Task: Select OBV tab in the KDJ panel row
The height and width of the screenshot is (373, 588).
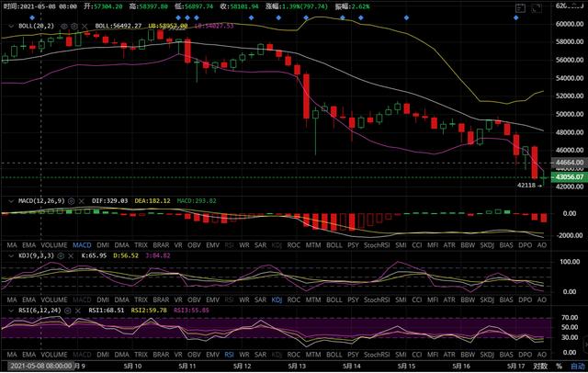Action: pyautogui.click(x=194, y=300)
